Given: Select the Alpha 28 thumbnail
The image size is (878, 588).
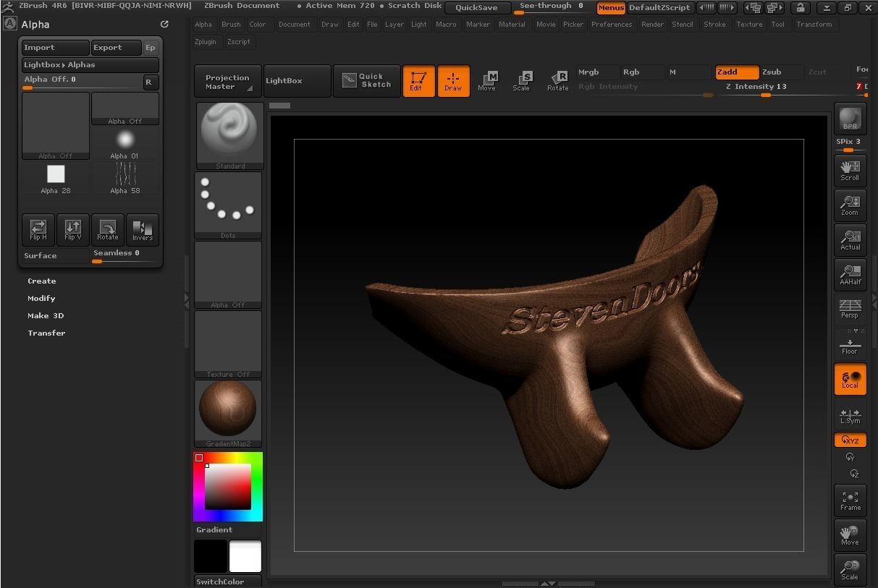Looking at the screenshot, I should point(56,178).
